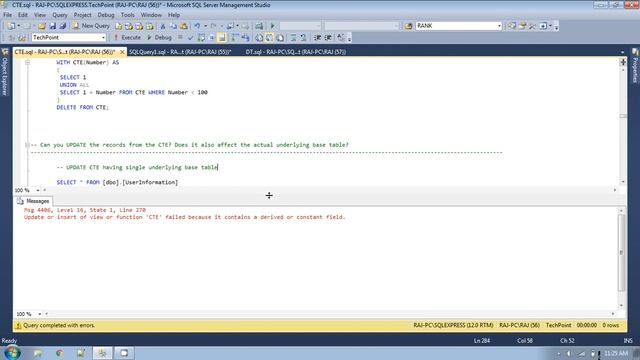Image resolution: width=640 pixels, height=360 pixels.
Task: Toggle Results to Grid icon
Action: click(x=269, y=38)
